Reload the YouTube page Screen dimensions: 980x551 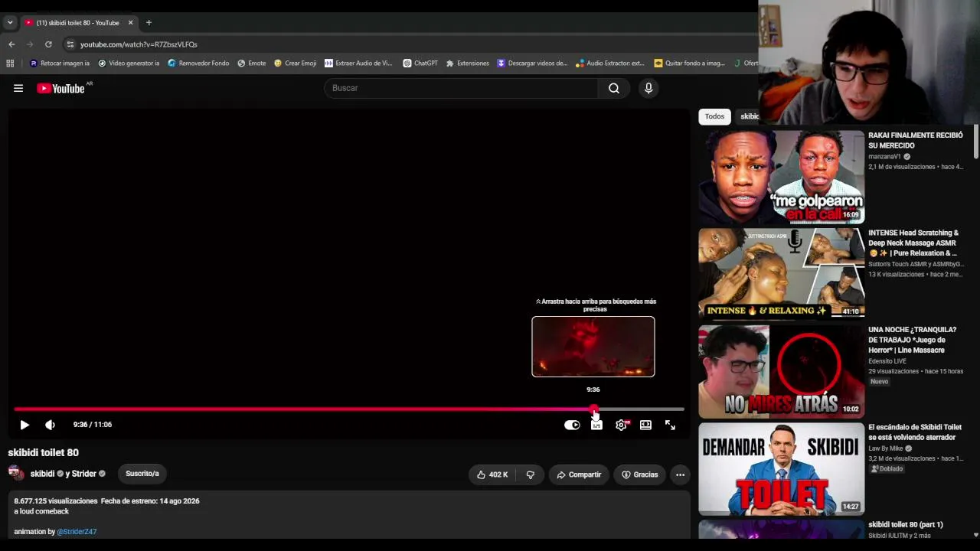coord(48,44)
